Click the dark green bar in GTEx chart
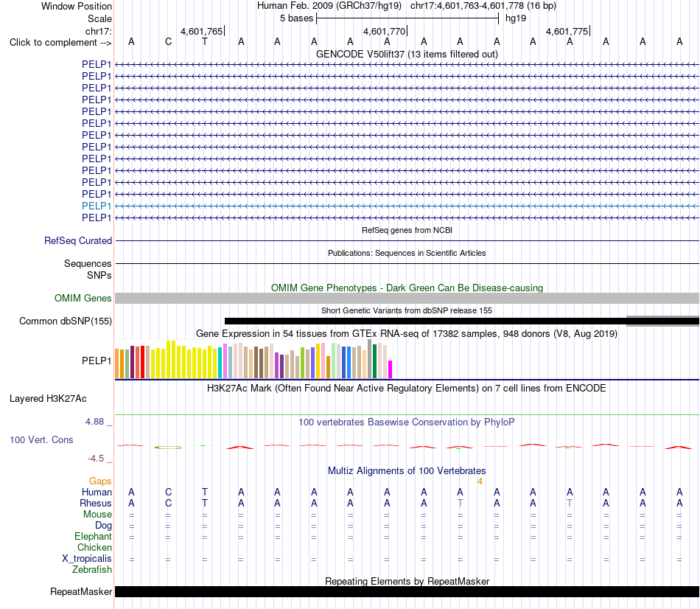 pyautogui.click(x=374, y=361)
